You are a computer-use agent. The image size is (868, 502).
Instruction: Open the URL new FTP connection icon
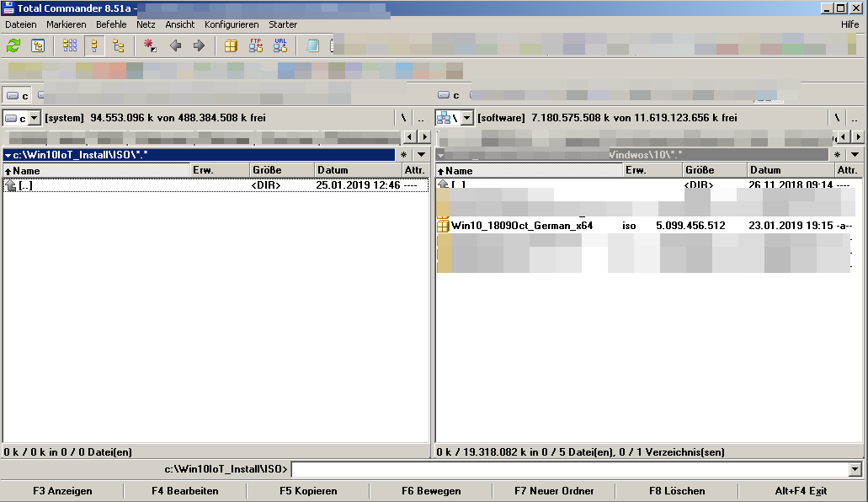tap(280, 45)
